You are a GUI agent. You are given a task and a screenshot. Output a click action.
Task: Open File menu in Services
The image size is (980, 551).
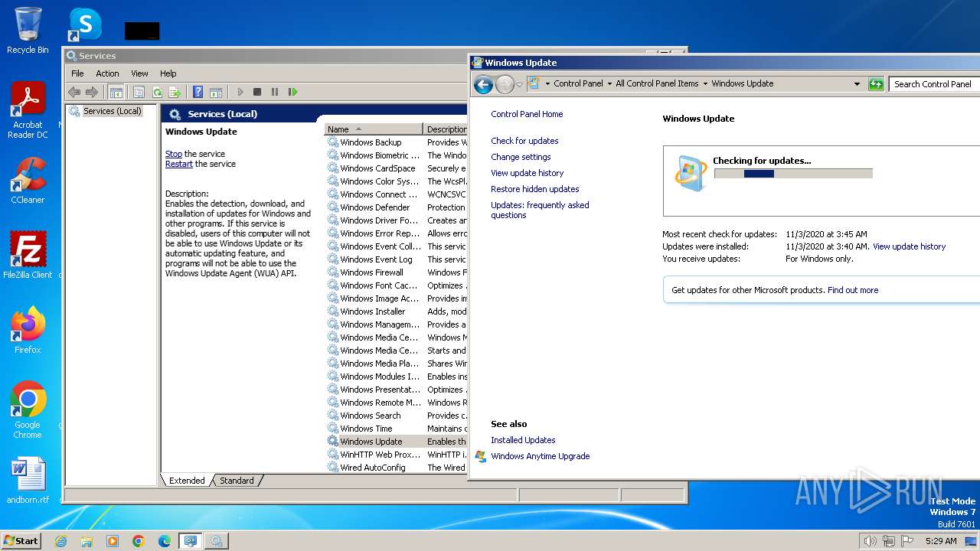coord(77,73)
